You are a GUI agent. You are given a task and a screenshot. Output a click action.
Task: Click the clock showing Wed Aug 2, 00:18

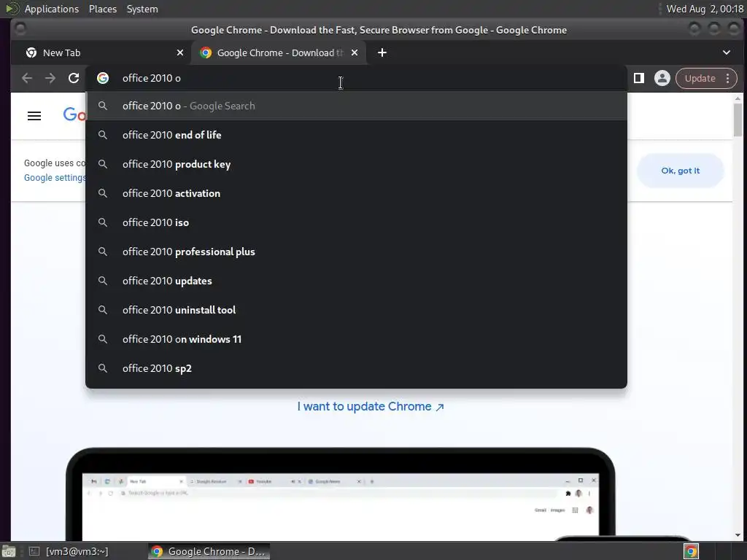pyautogui.click(x=704, y=9)
